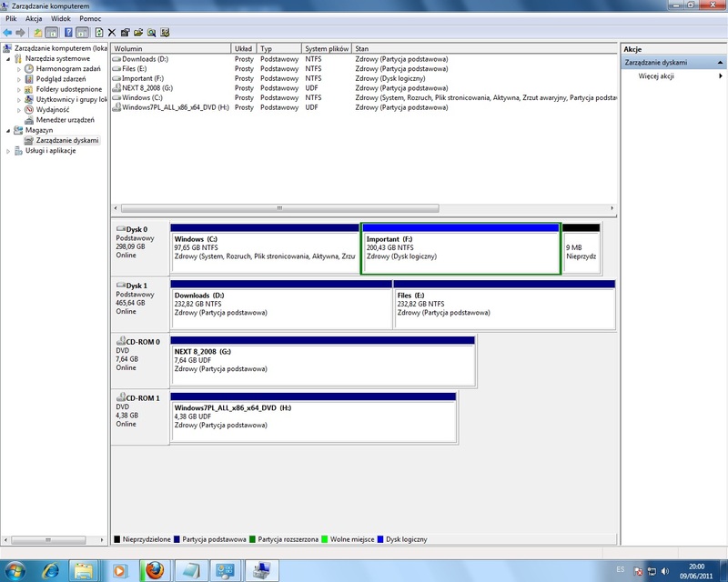Select the Files (E:) row in volume list
728x582 pixels.
pos(364,69)
